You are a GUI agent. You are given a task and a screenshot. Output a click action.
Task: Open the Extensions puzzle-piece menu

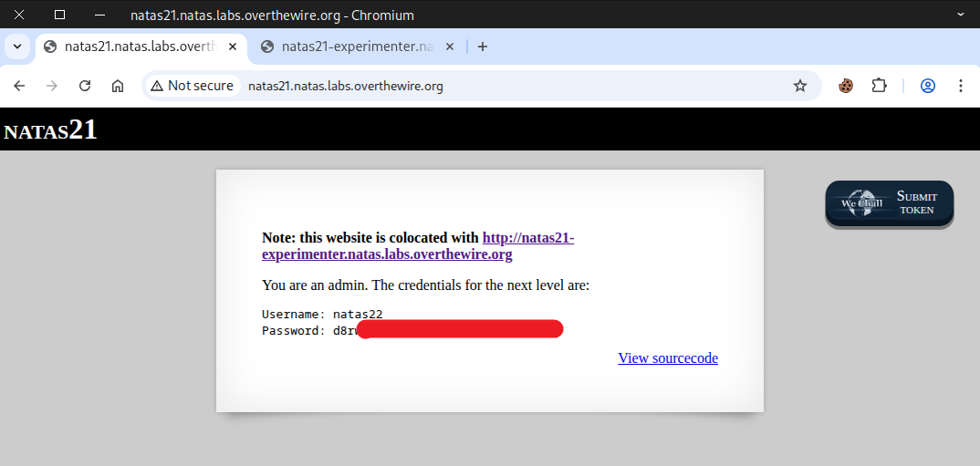(x=879, y=86)
